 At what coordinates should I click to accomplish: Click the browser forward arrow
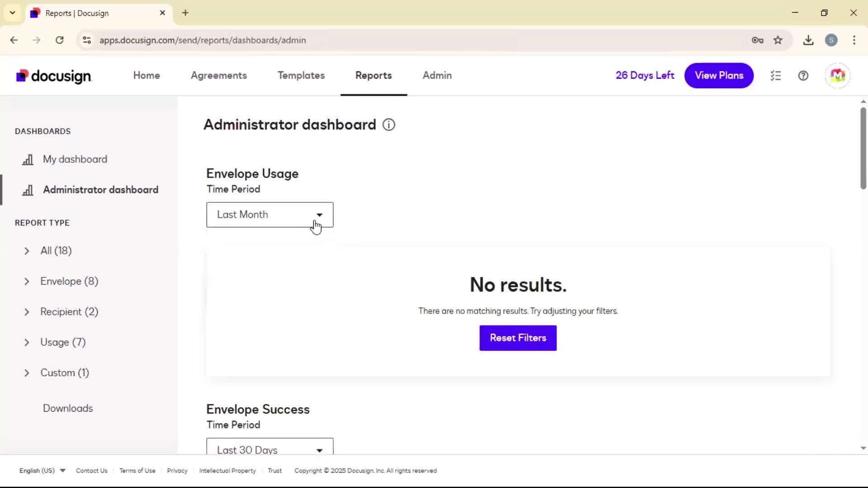coord(37,40)
